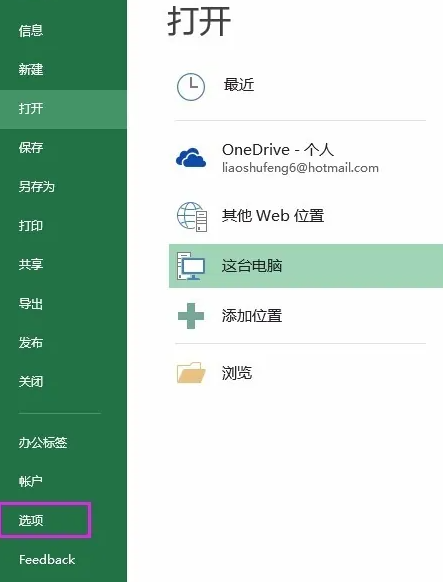Screen dimensions: 443x582
Task: Click the folder icon to browse
Action: [191, 372]
